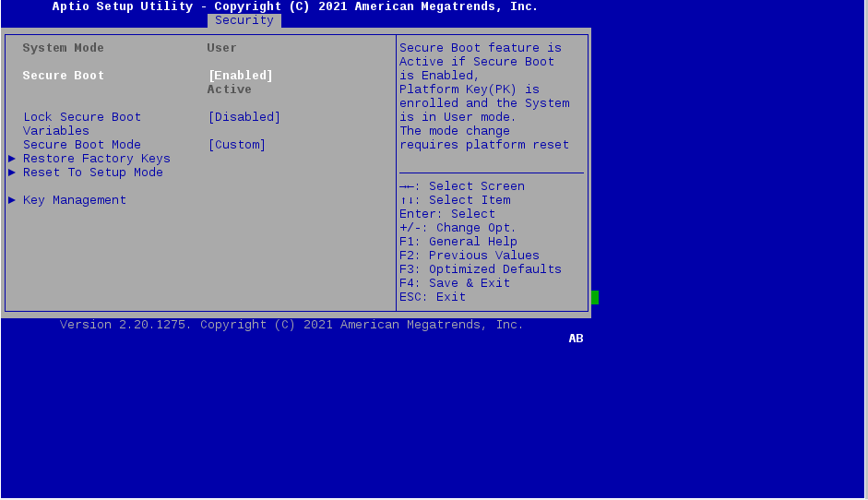868x500 pixels.
Task: Open the Restore Factory Keys entry
Action: coord(97,159)
